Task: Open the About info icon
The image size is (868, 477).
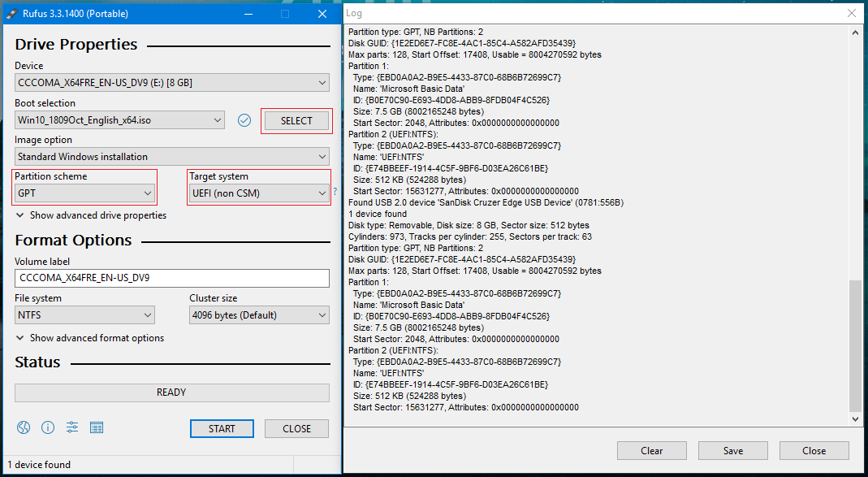Action: pyautogui.click(x=48, y=427)
